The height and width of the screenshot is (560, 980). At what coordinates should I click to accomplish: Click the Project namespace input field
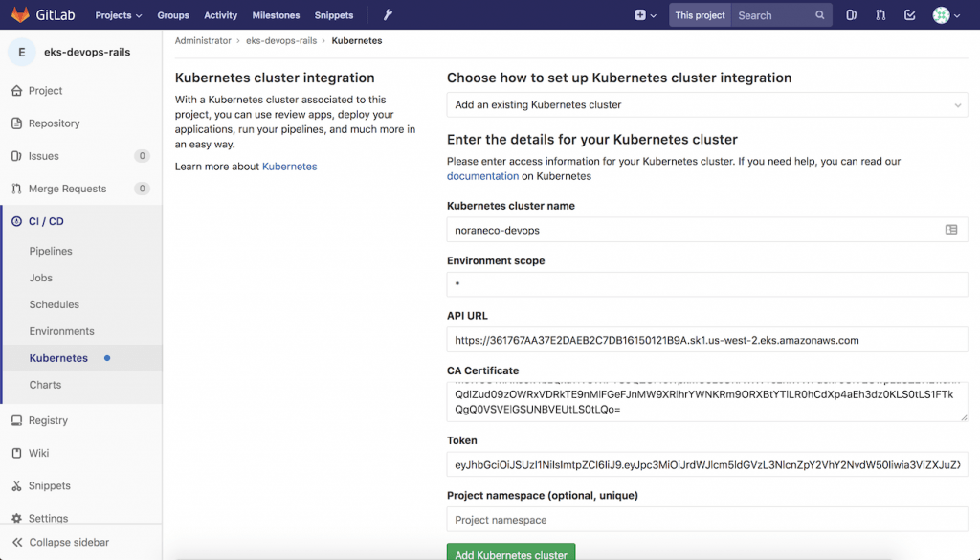click(x=707, y=520)
